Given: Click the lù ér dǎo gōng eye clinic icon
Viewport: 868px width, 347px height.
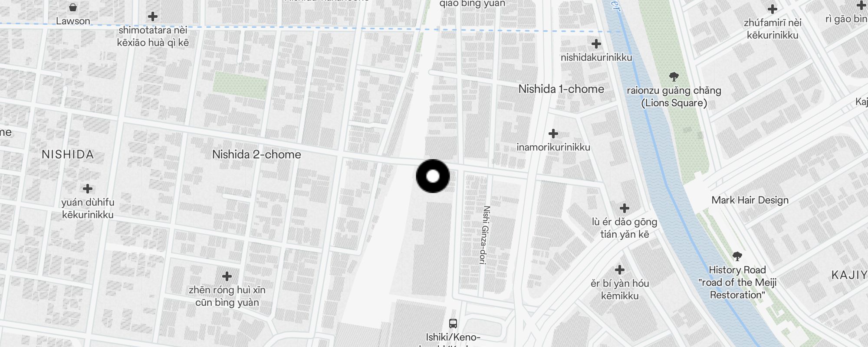Looking at the screenshot, I should [x=624, y=208].
